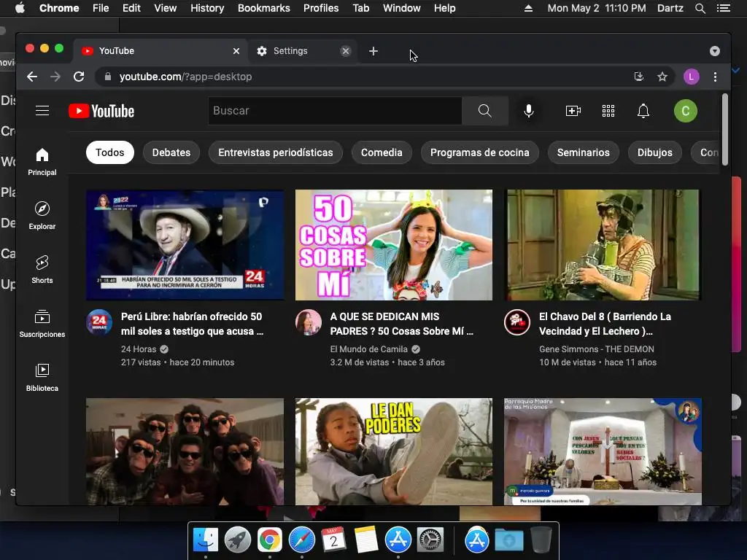Open Chrome three-dot menu
The image size is (747, 560).
click(715, 77)
